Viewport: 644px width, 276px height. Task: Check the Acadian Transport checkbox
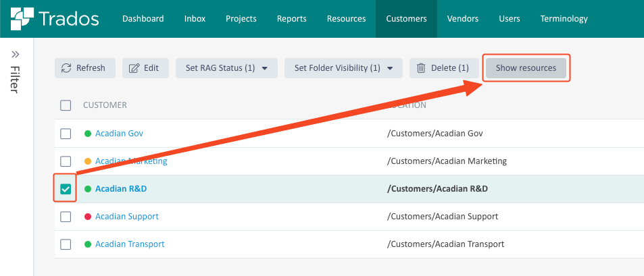click(66, 244)
